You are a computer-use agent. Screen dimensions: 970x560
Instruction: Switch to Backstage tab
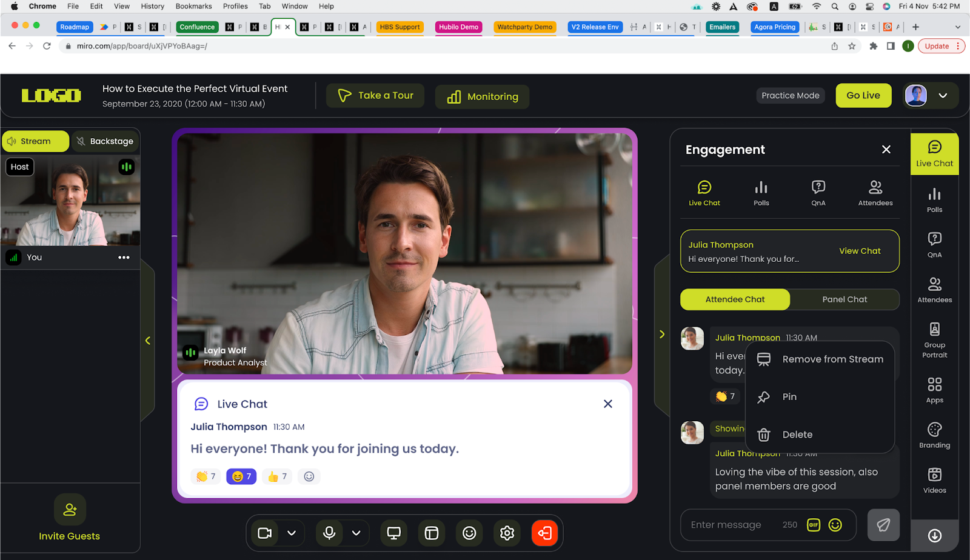click(105, 141)
